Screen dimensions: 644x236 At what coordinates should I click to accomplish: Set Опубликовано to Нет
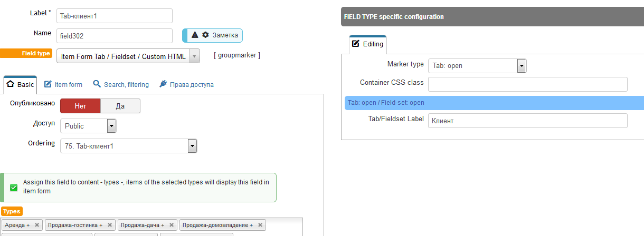[80, 106]
